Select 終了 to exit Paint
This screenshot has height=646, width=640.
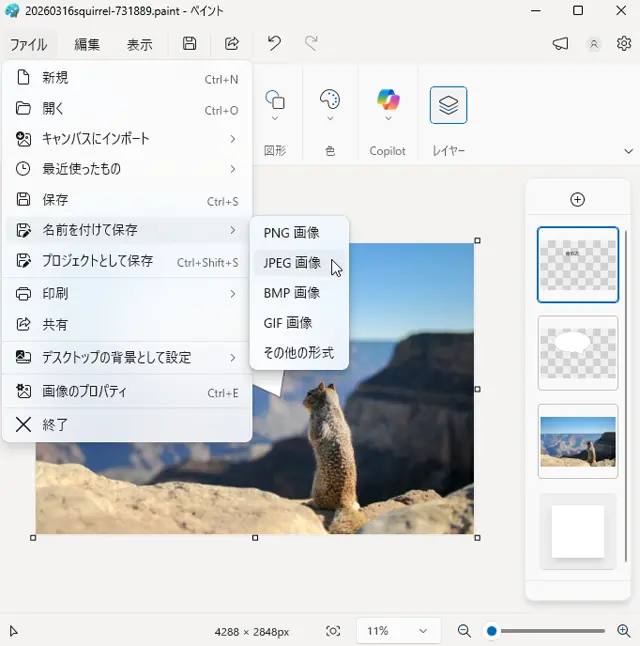point(127,424)
